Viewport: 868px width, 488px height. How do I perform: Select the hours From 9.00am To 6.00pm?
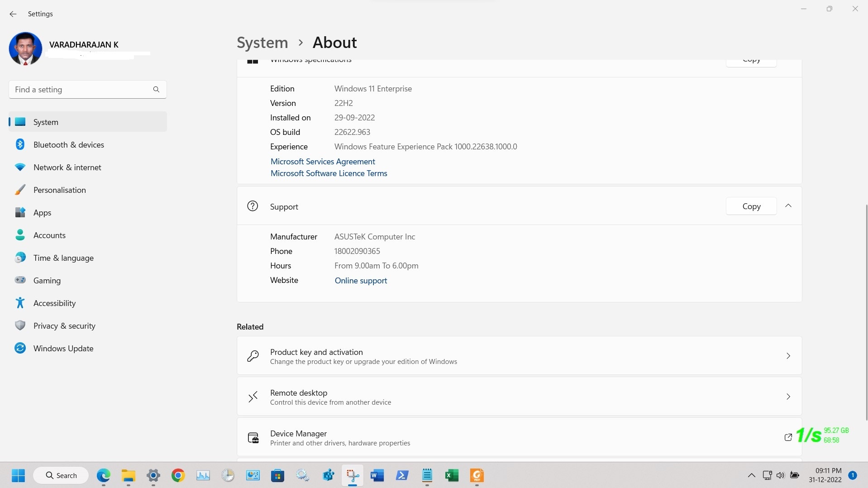click(376, 266)
